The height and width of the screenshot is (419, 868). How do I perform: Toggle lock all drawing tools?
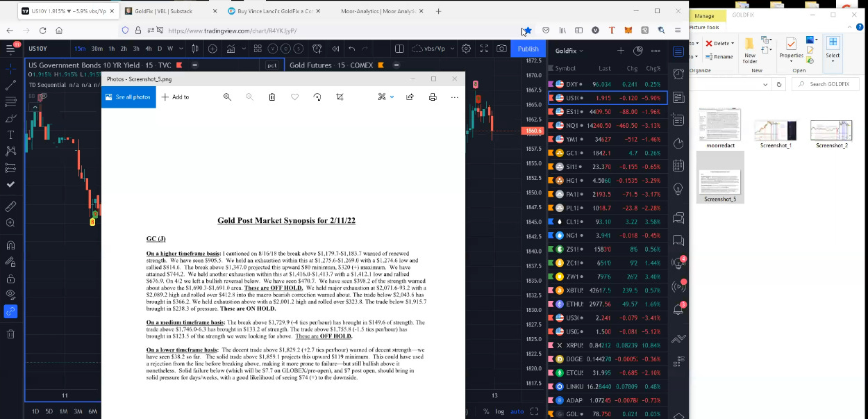click(x=10, y=279)
